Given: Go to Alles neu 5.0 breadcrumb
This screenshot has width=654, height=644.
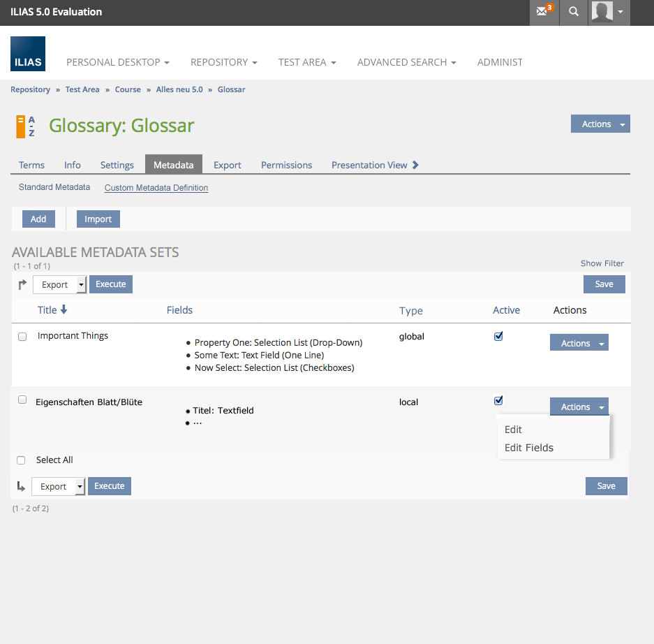Looking at the screenshot, I should 179,89.
